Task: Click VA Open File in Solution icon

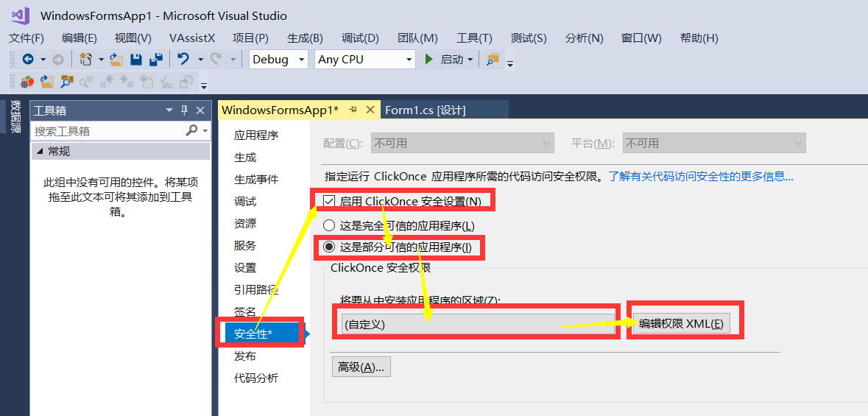Action: pyautogui.click(x=47, y=82)
